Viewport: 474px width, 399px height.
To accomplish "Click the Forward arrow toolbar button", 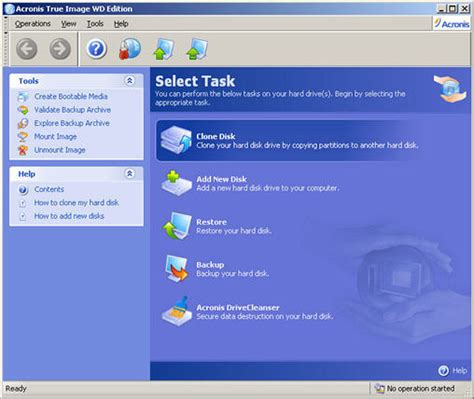I will 60,49.
